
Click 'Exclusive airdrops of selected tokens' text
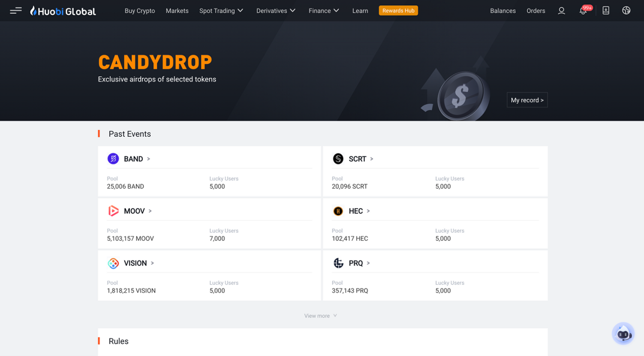pos(157,79)
